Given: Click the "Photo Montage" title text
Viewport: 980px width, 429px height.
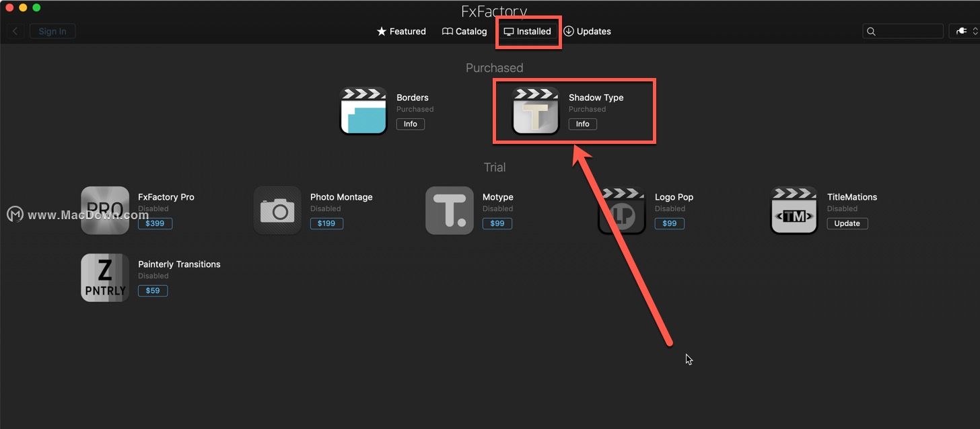Looking at the screenshot, I should tap(341, 197).
